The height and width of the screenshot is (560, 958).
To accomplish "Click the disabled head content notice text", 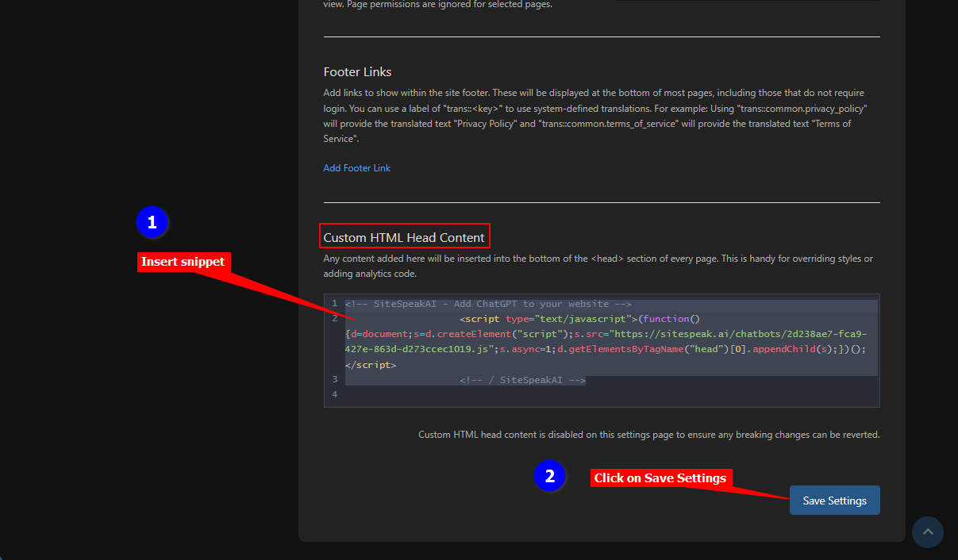I will 648,435.
